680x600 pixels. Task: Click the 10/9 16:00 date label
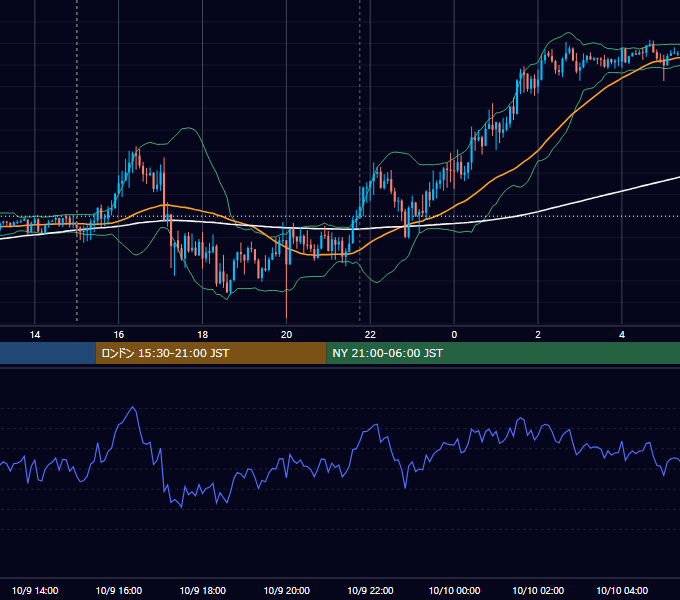[x=118, y=590]
